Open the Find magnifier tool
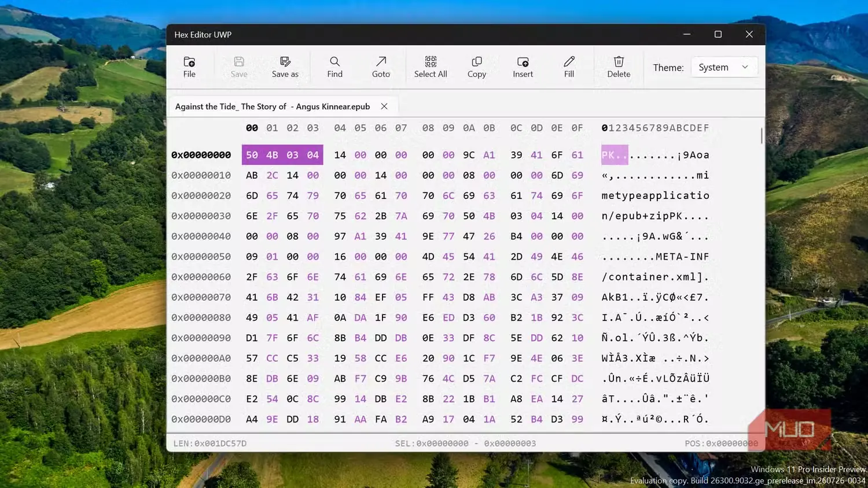The width and height of the screenshot is (868, 488). coord(334,67)
